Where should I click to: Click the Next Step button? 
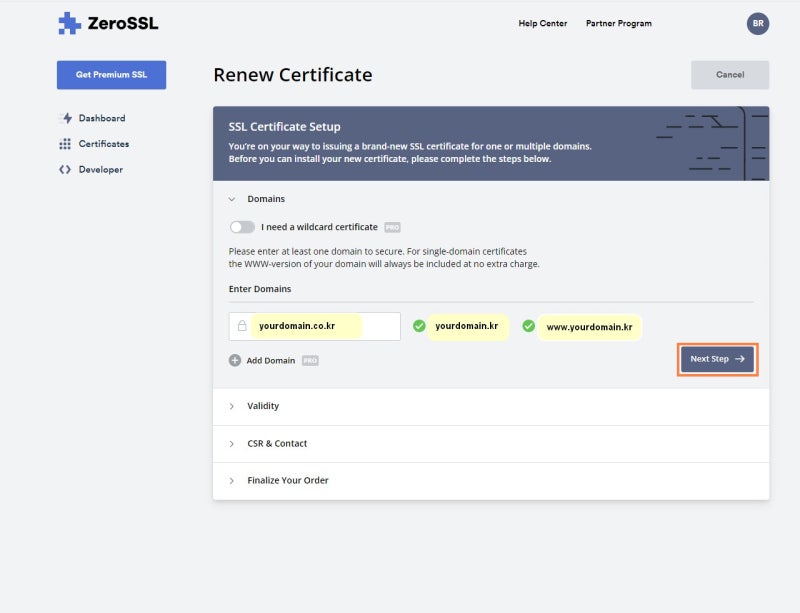coord(717,359)
